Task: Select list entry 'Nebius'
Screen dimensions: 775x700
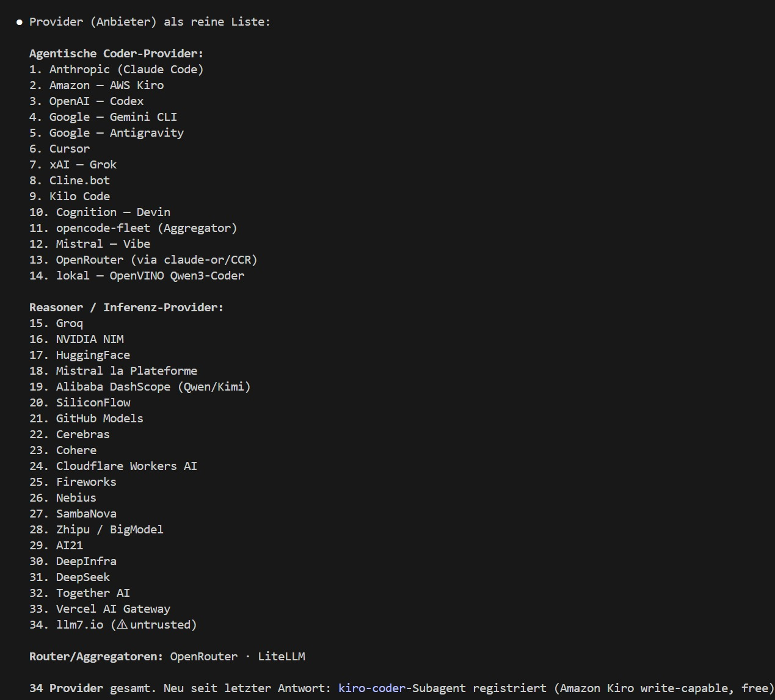Action: click(x=76, y=497)
